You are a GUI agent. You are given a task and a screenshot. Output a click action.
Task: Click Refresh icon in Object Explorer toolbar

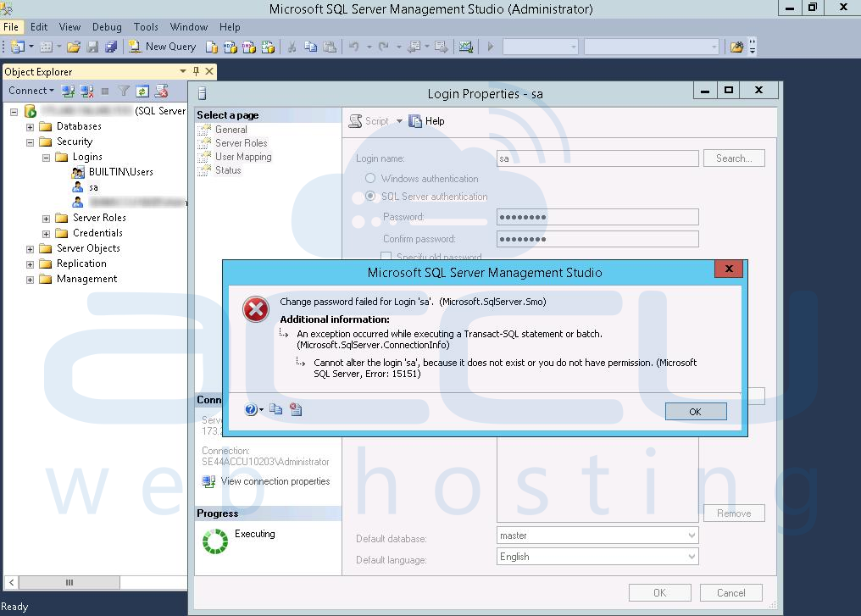tap(142, 92)
